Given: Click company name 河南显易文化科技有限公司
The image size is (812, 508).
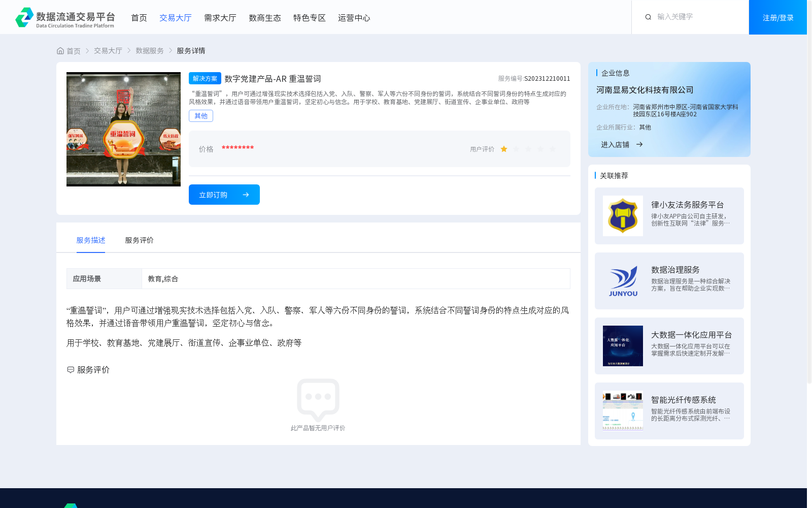Looking at the screenshot, I should coord(645,90).
